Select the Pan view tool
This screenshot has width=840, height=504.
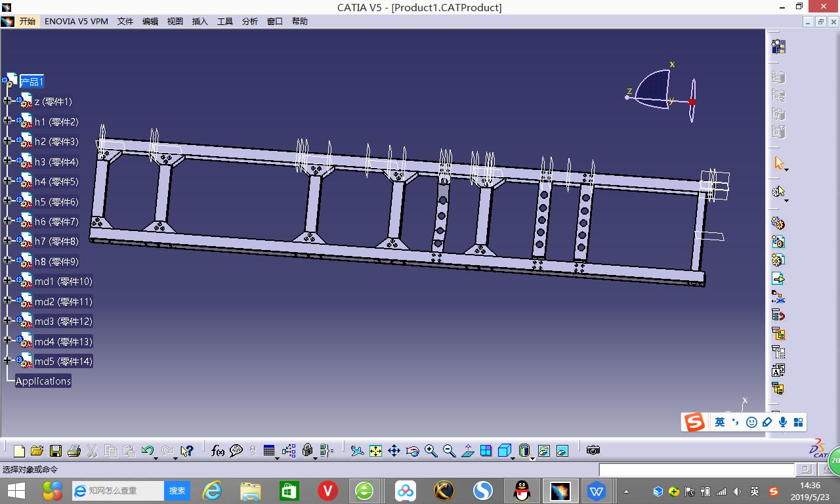coord(394,451)
